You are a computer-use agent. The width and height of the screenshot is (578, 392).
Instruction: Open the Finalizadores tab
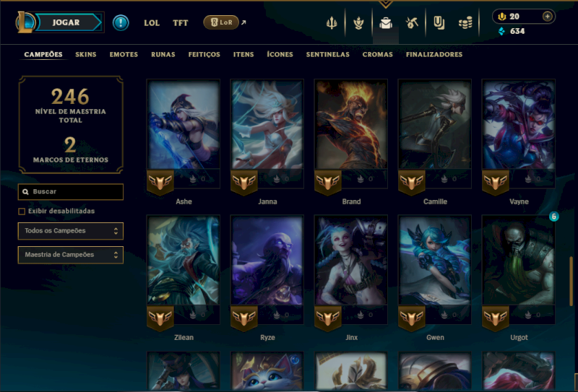[434, 55]
